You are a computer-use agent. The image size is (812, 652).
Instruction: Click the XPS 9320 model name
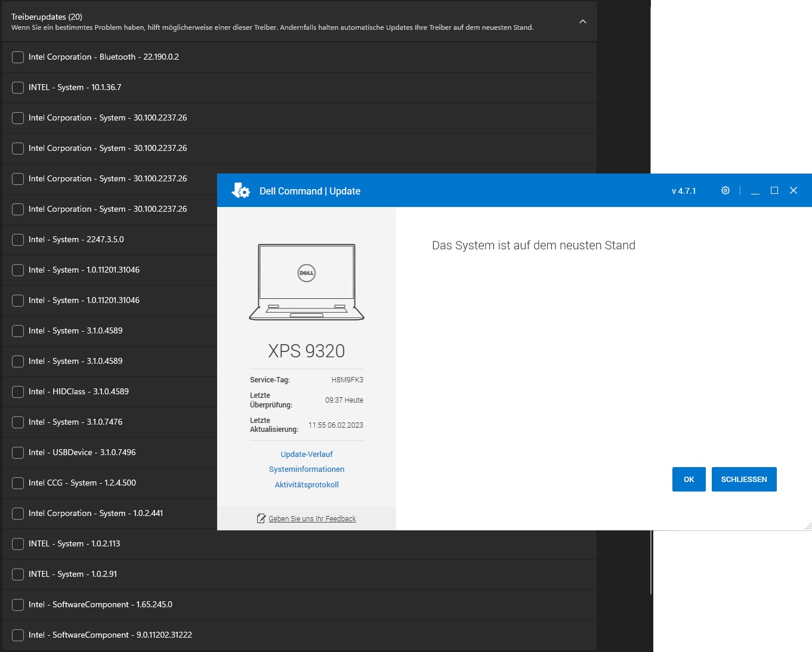coord(307,351)
